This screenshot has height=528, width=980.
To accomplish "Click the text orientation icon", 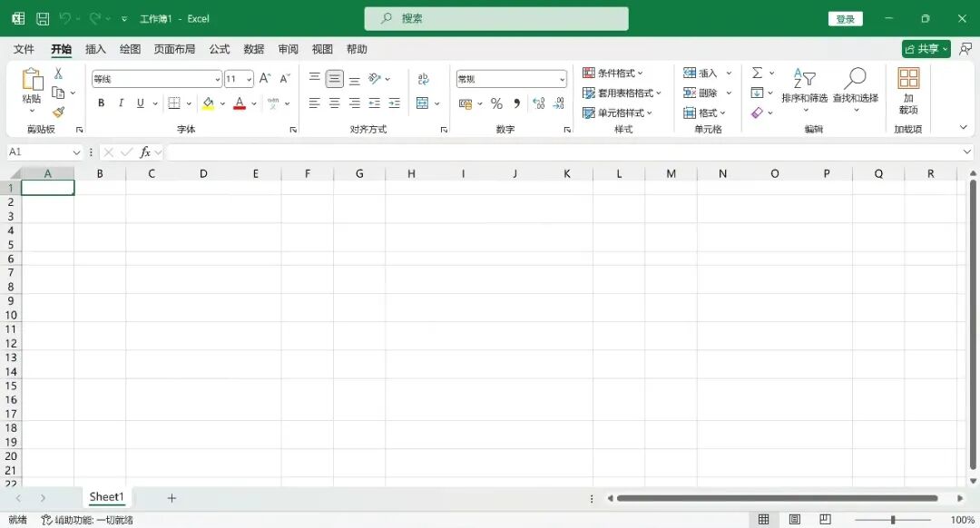I will point(375,79).
